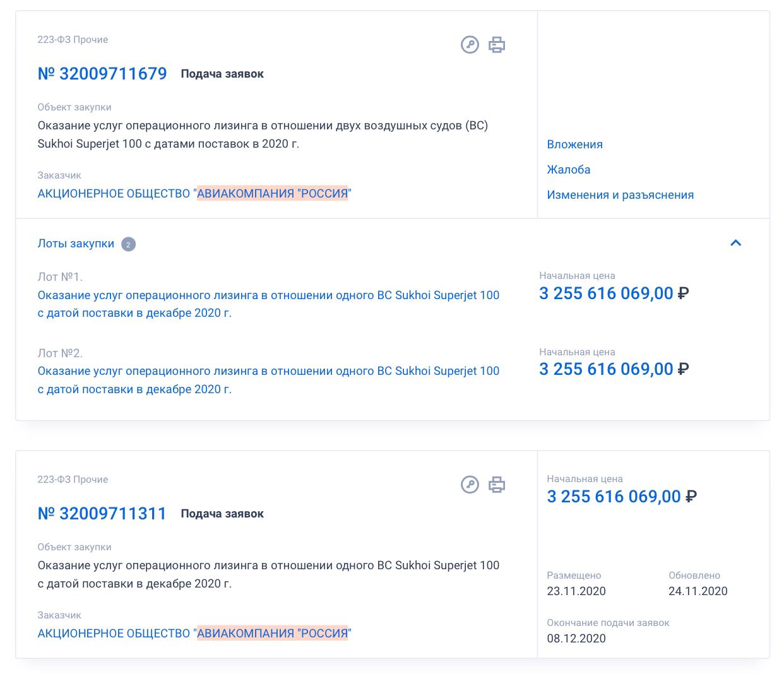Click the Лот №1 starting price 3 255 616 069,00
Screen dimensions: 784x674
click(614, 293)
